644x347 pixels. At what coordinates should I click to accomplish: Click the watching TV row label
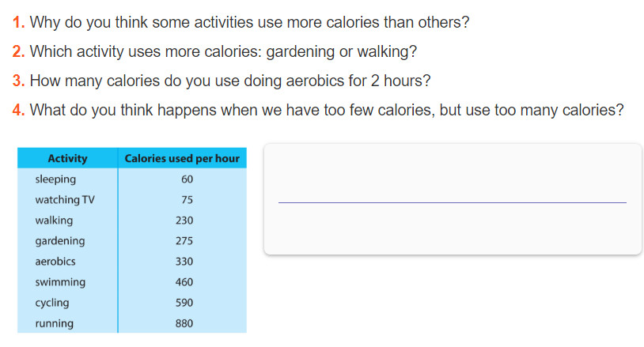(65, 200)
